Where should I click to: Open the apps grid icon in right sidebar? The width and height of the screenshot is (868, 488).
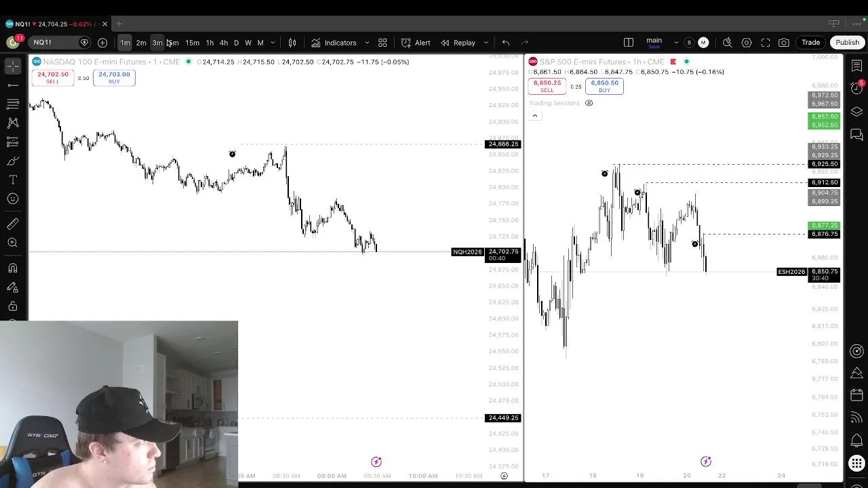tap(856, 464)
